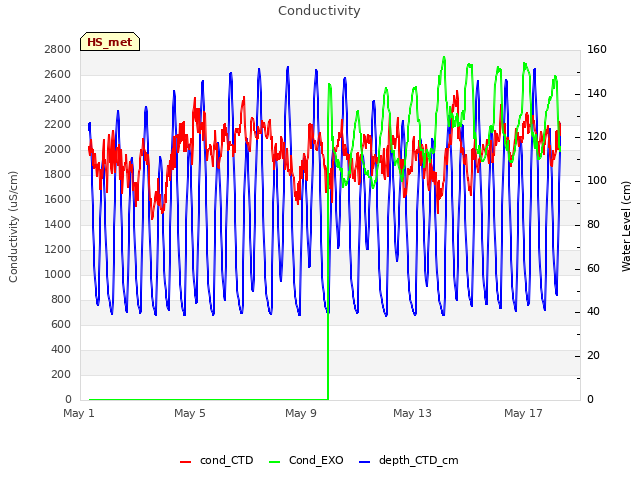
Task: Click the May 1 x-axis label
Action: (x=79, y=413)
